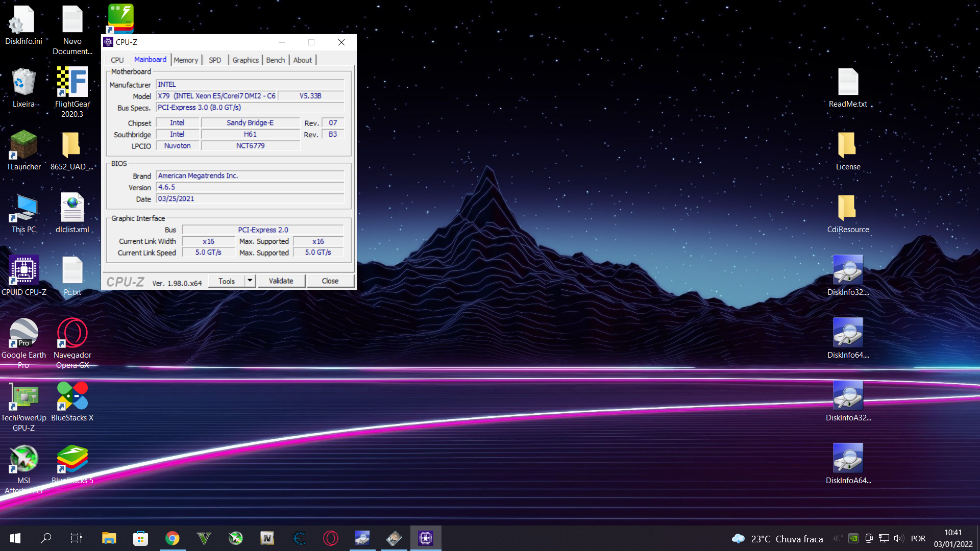Open dlclist.xml file icon
The image size is (980, 551).
(72, 213)
